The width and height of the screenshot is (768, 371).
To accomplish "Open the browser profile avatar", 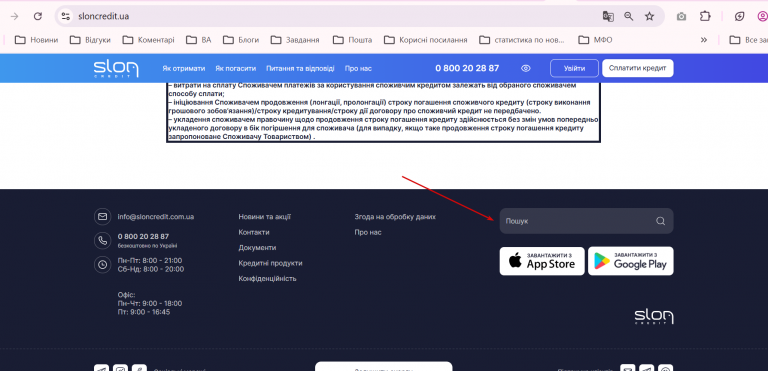I will pyautogui.click(x=763, y=16).
